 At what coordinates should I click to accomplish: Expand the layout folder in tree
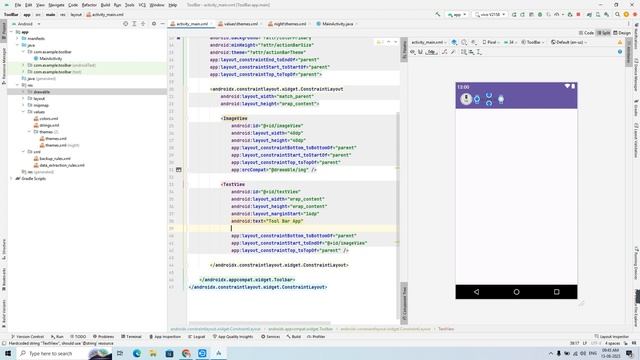23,98
